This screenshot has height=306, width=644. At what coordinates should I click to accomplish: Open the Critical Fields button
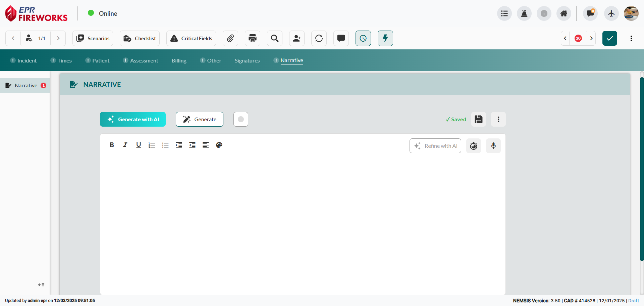(191, 38)
